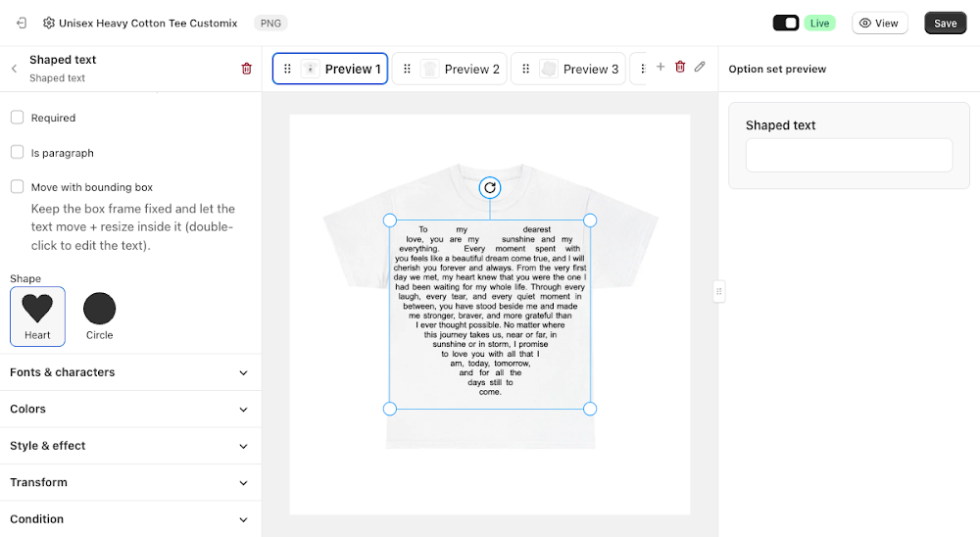The width and height of the screenshot is (980, 537).
Task: Expand the Condition section
Action: coord(130,519)
